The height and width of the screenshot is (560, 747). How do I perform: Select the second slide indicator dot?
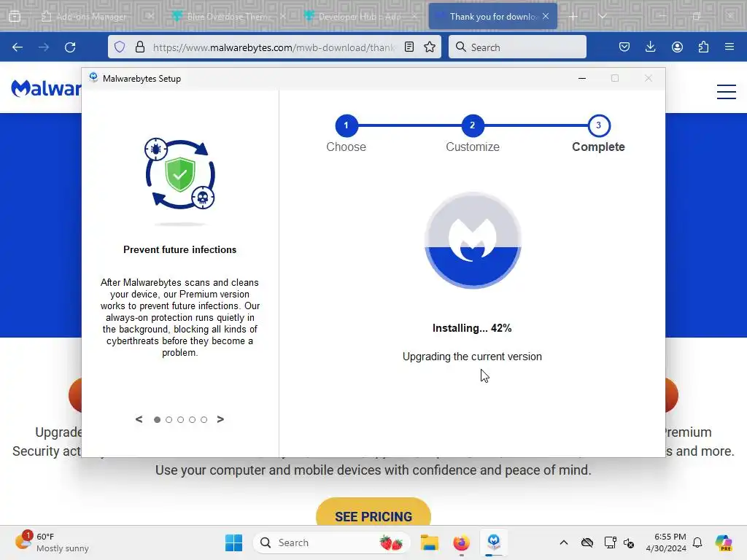(169, 419)
